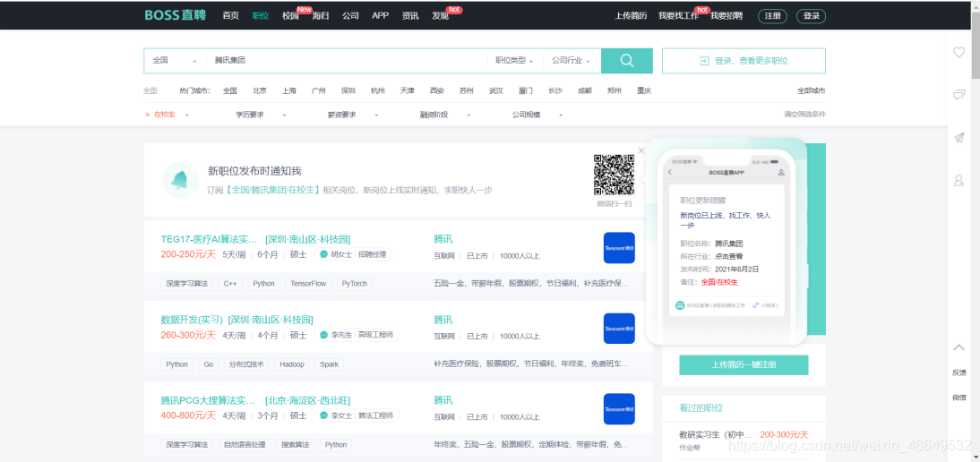Click TensorFlow tag in first job
980x462 pixels.
308,284
